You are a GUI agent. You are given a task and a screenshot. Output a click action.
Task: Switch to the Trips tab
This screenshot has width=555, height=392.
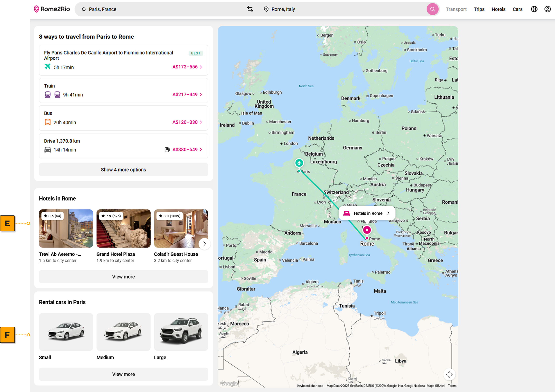pos(479,9)
